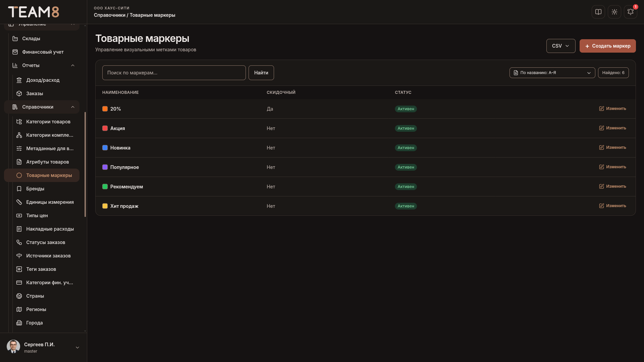Click the Категории комплектов tree icon

point(19,135)
